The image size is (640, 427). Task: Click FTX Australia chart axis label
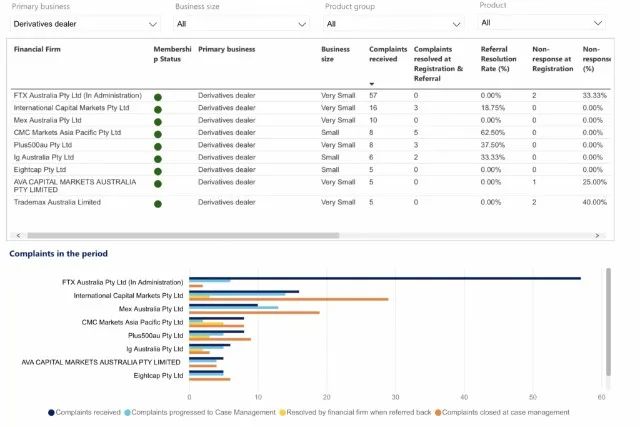coord(122,282)
